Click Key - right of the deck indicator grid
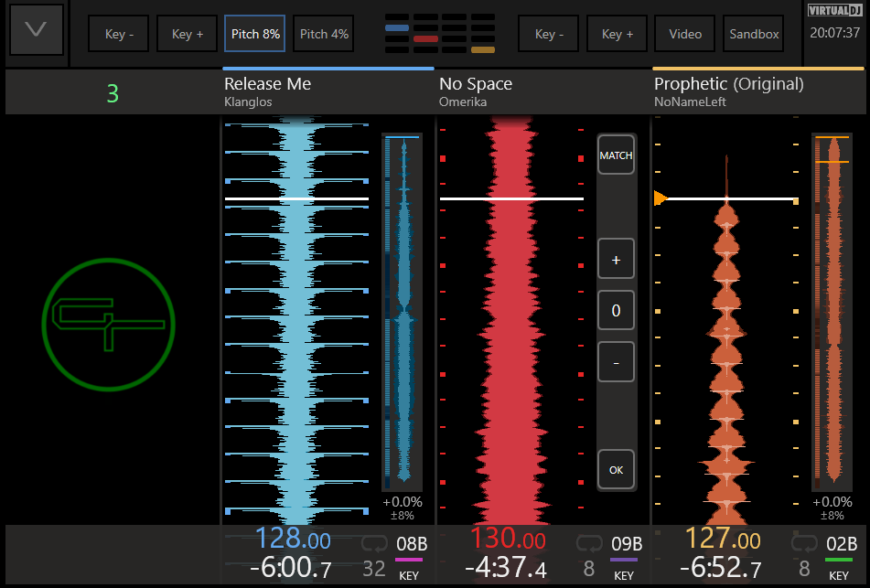The height and width of the screenshot is (588, 870). (549, 34)
